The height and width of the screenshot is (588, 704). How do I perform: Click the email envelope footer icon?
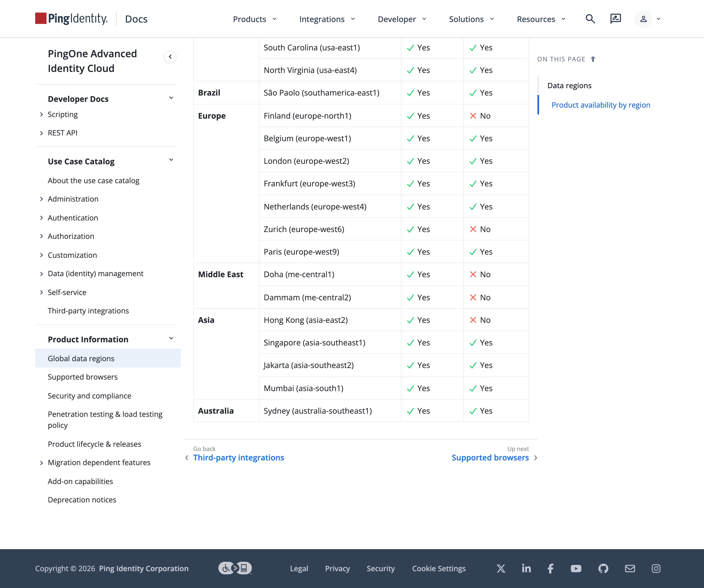(630, 569)
